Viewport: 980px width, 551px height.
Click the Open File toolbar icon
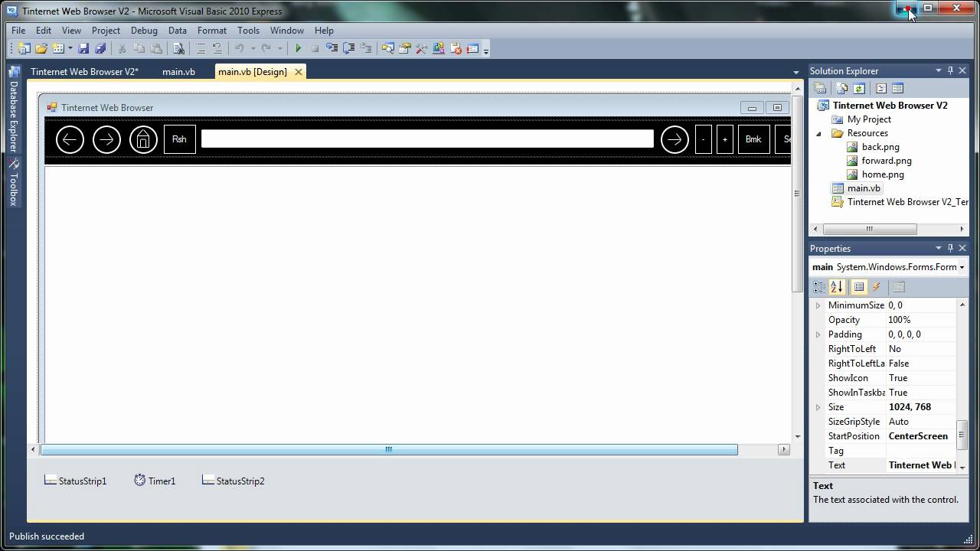tap(41, 48)
